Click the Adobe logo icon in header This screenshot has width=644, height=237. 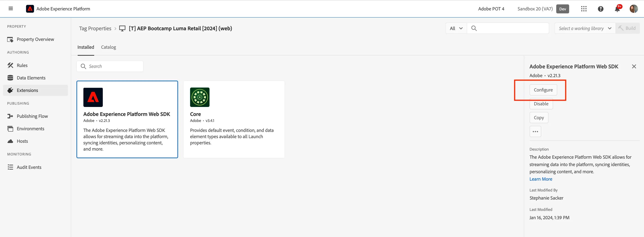coord(30,9)
